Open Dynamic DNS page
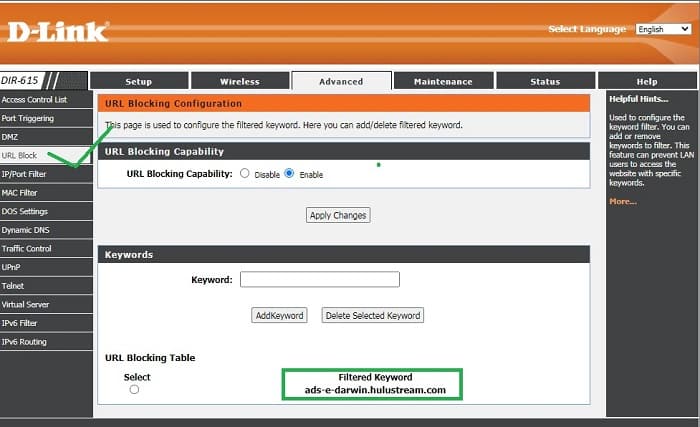 click(46, 230)
